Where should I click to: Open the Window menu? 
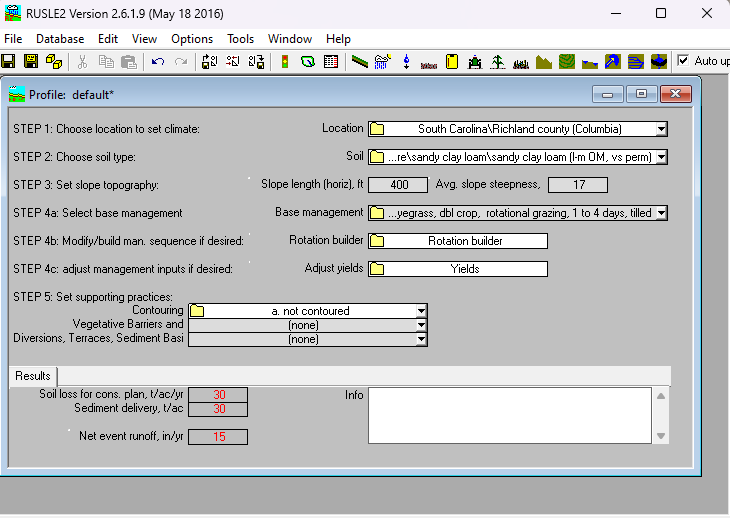(290, 39)
